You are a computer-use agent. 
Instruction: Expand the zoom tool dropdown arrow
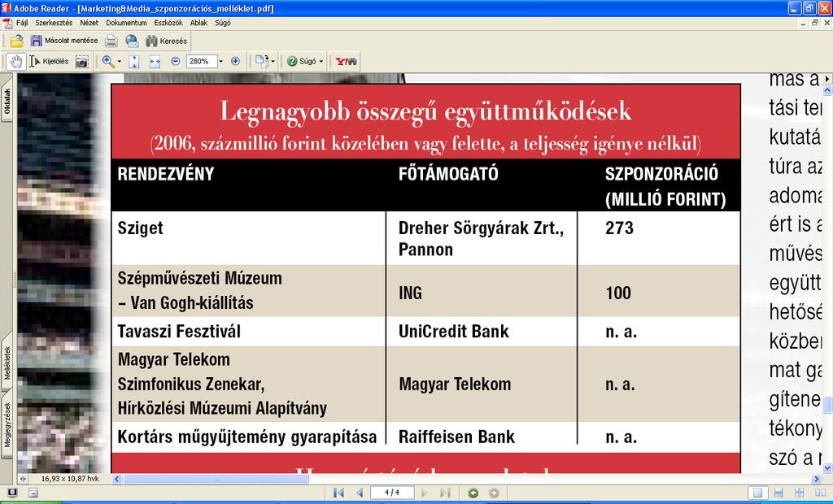click(119, 62)
